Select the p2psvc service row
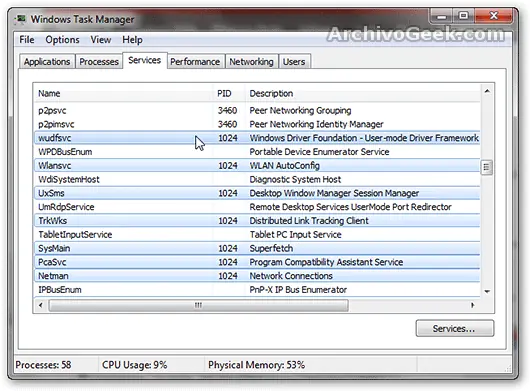The width and height of the screenshot is (530, 391). [257, 111]
